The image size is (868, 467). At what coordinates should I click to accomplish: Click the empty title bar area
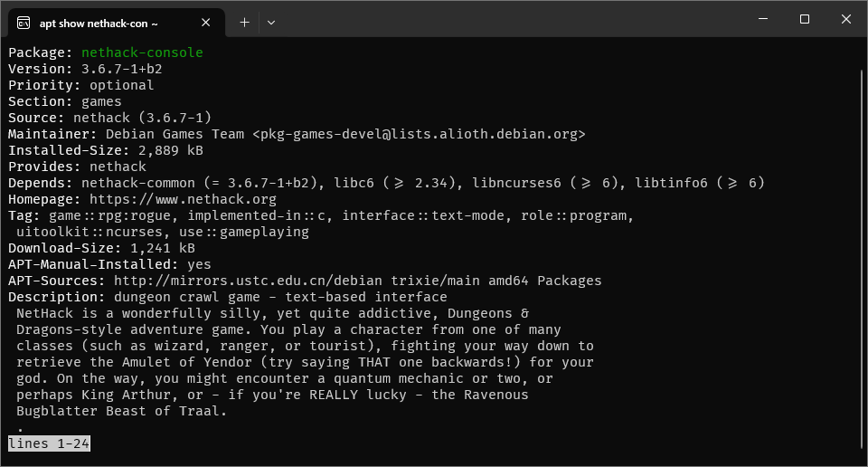[506, 19]
